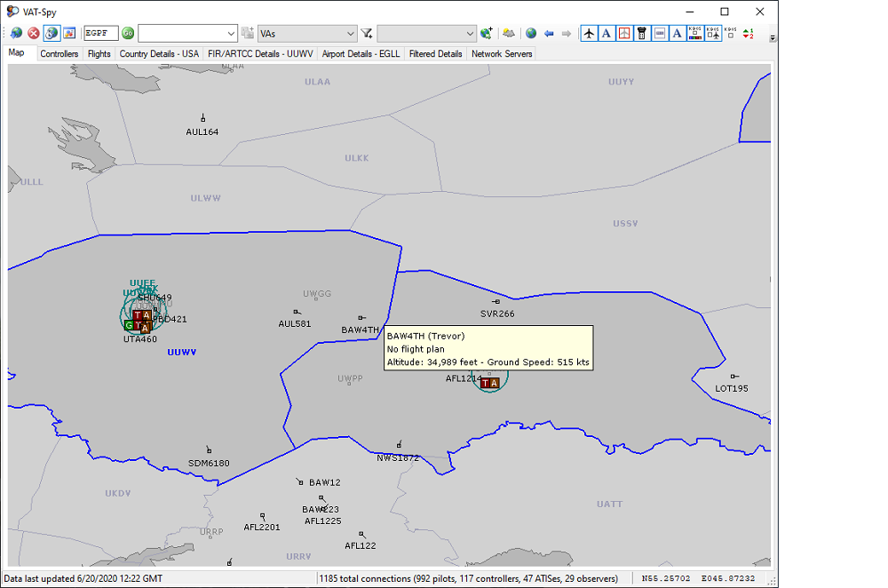Click the EGPF airport code field
The height and width of the screenshot is (588, 888).
[x=100, y=34]
